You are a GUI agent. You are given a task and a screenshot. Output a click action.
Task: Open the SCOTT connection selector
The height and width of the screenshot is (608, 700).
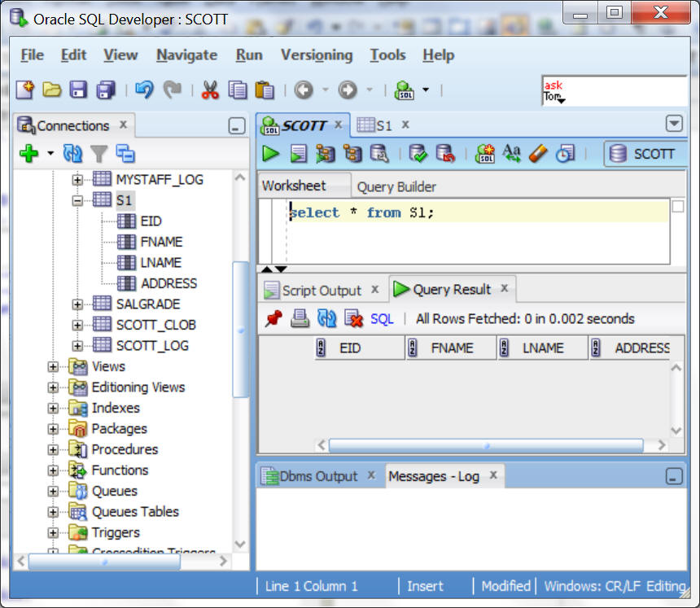coord(645,154)
